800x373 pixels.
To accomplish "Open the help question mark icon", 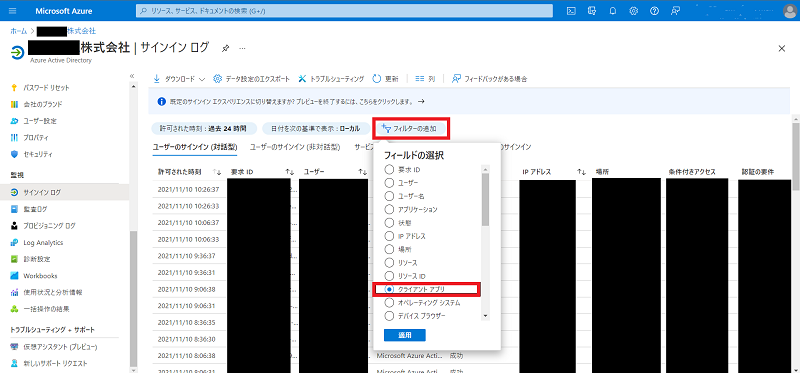I will click(x=654, y=11).
